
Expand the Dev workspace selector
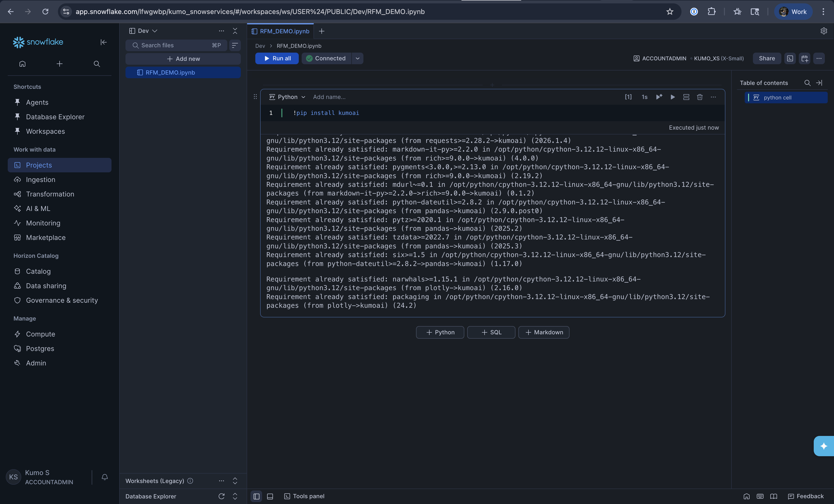point(155,30)
